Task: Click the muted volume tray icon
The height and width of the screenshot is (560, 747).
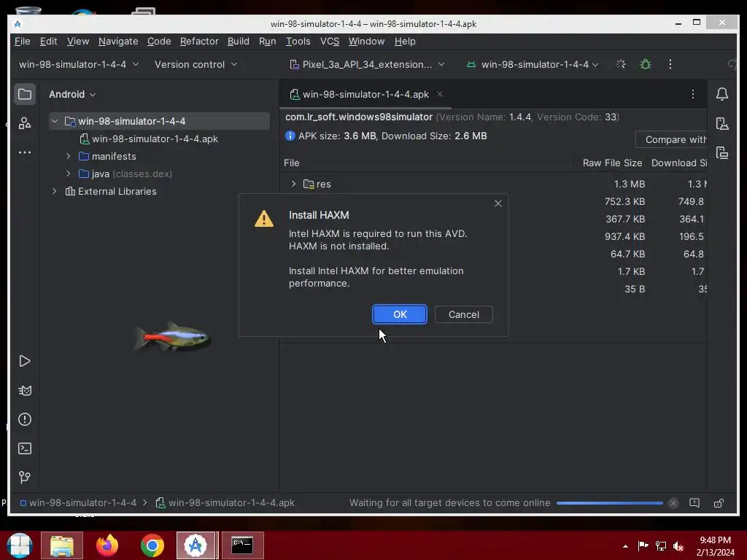Action: [678, 545]
